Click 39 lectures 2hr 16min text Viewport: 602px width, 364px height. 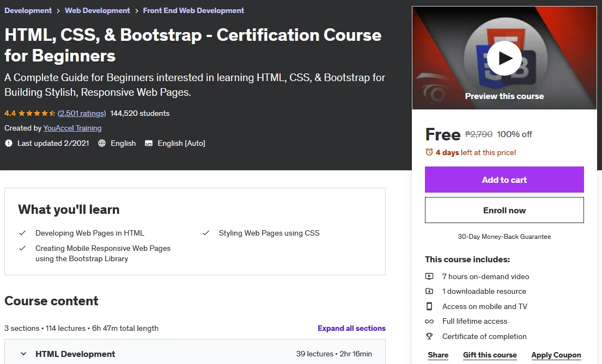(334, 354)
